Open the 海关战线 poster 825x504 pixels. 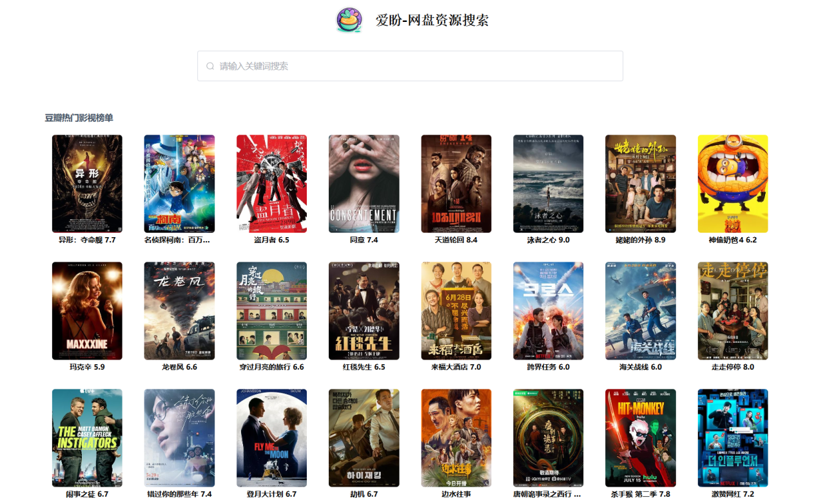[x=640, y=311]
